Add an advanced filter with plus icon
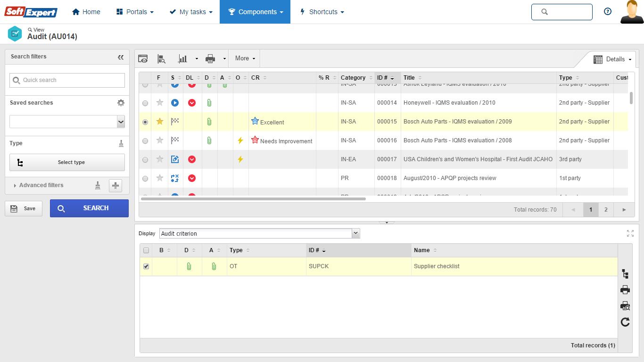This screenshot has width=644, height=362. coord(116,186)
